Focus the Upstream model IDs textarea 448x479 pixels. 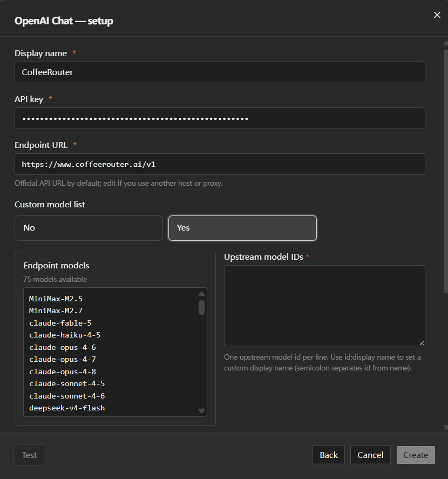pos(324,306)
